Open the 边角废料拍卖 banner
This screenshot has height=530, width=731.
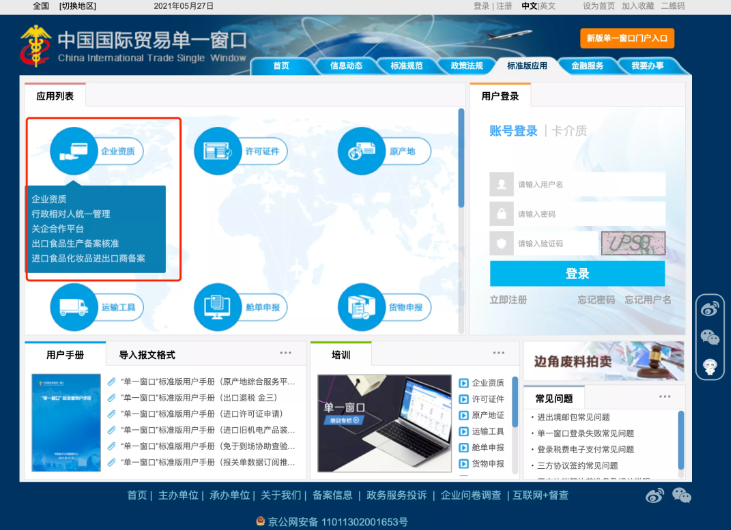point(604,361)
